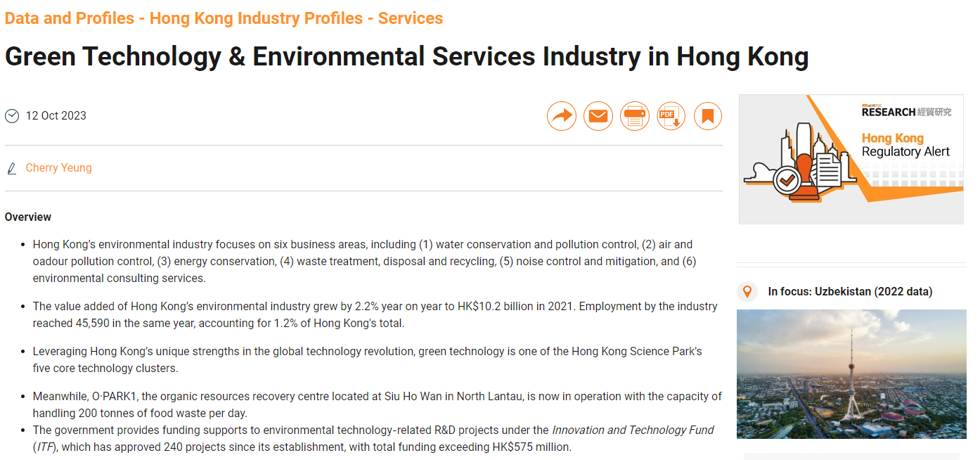Print the article using printer icon
Screen dimensions: 980x460
pyautogui.click(x=635, y=116)
